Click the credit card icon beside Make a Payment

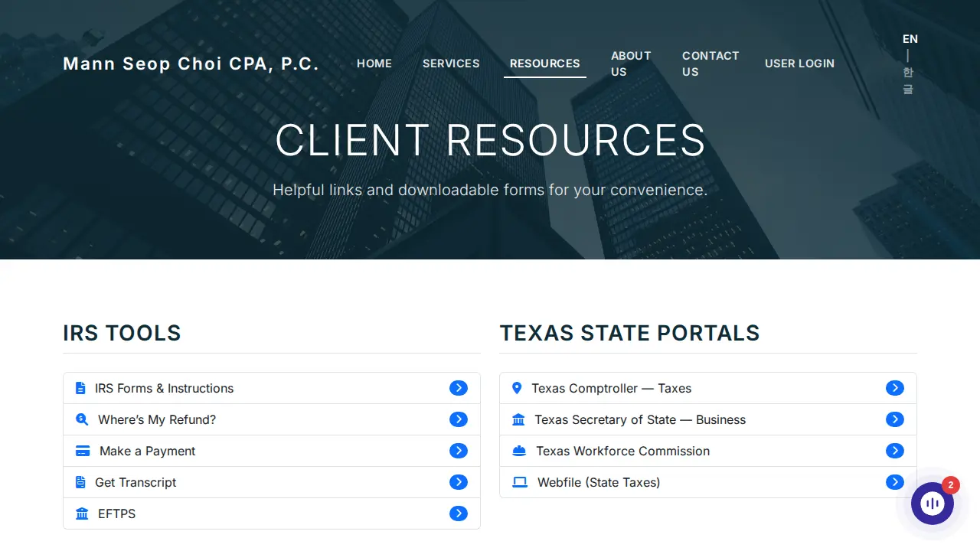tap(83, 451)
